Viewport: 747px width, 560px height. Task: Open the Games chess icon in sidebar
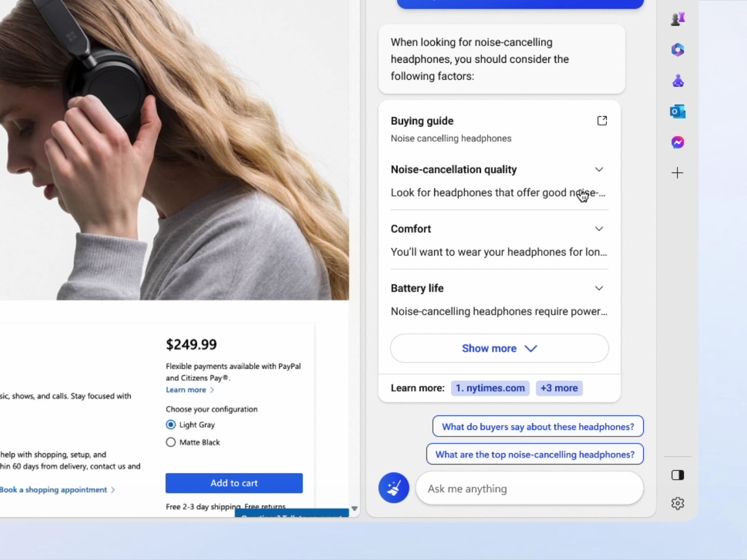point(677,19)
